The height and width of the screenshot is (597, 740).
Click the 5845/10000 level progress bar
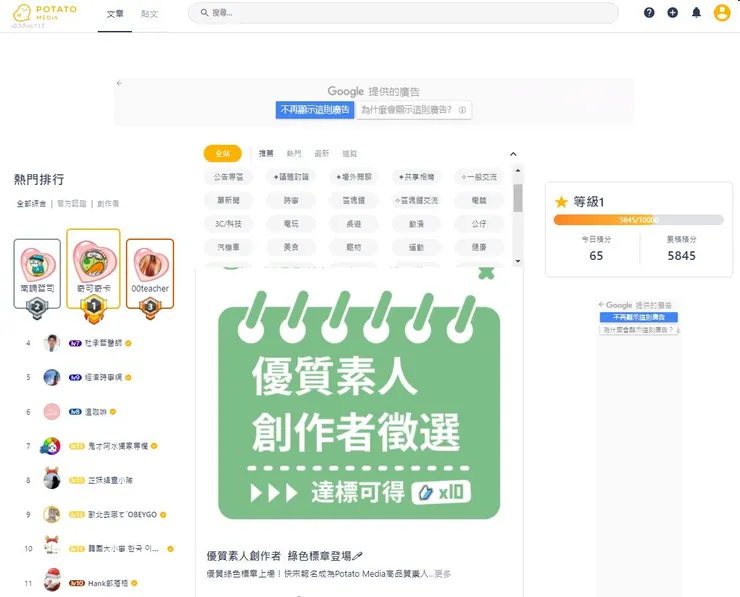[639, 220]
